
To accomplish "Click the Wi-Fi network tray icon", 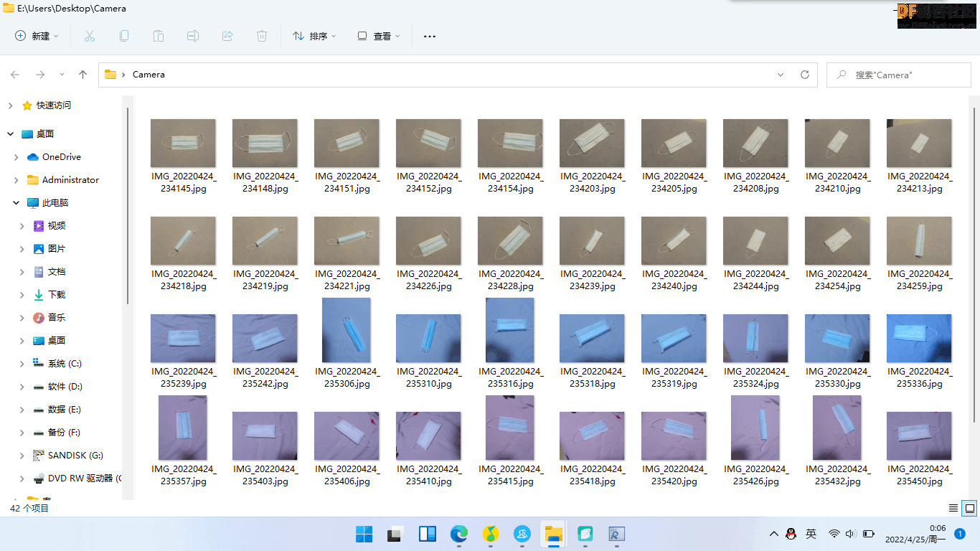I will tap(834, 534).
